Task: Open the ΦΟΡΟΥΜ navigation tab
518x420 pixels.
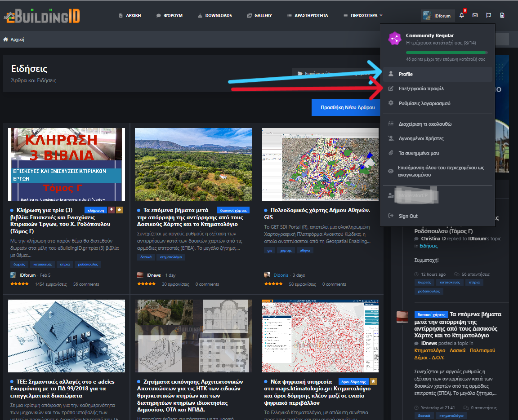Action: pyautogui.click(x=170, y=16)
